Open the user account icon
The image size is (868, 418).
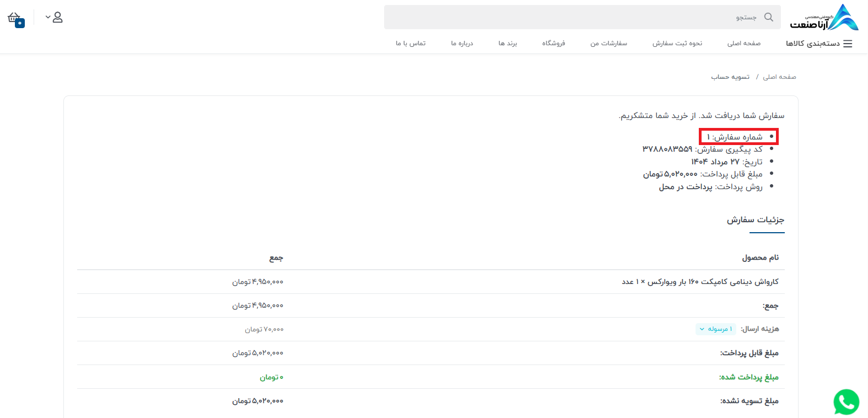point(58,17)
